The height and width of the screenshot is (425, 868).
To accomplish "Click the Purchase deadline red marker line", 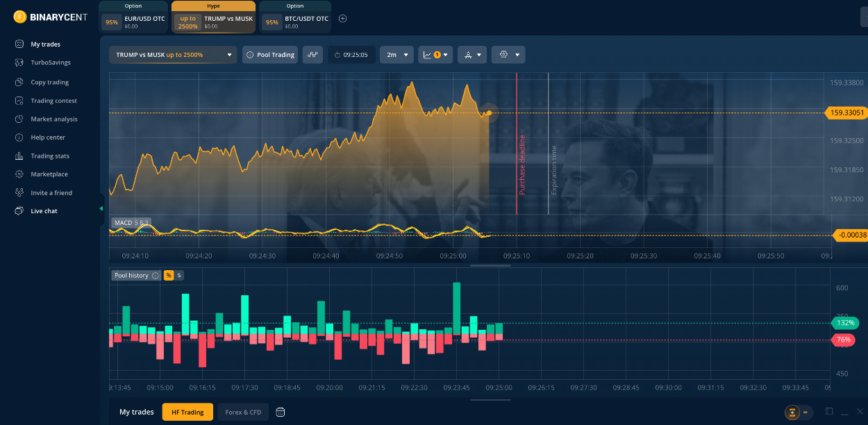I will coord(517,143).
